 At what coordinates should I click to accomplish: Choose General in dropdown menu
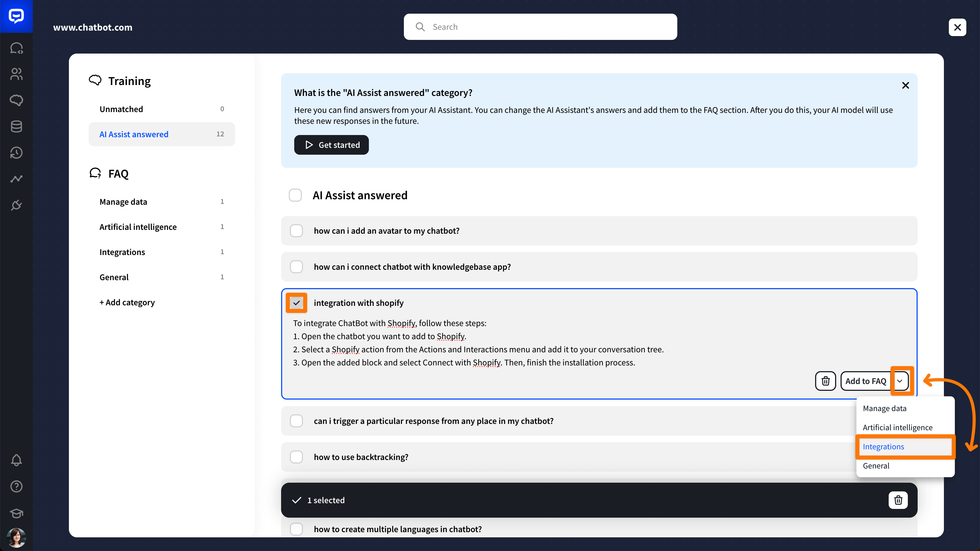pyautogui.click(x=905, y=466)
